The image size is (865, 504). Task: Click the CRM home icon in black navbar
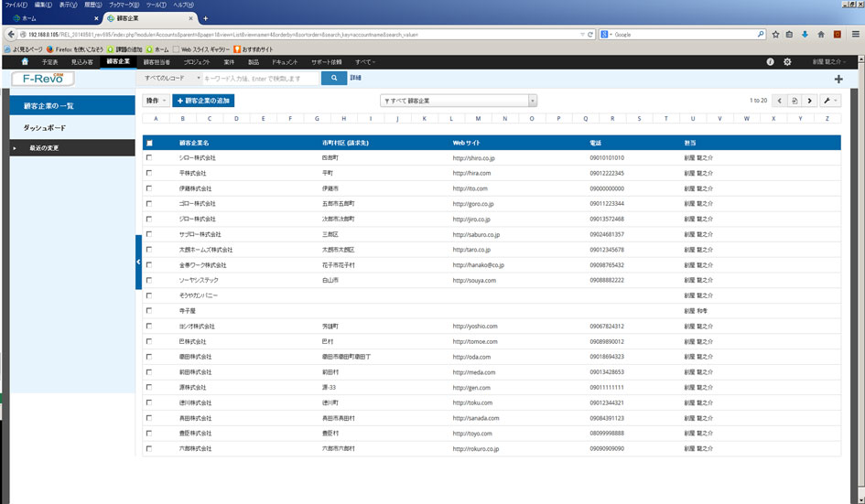pos(25,62)
